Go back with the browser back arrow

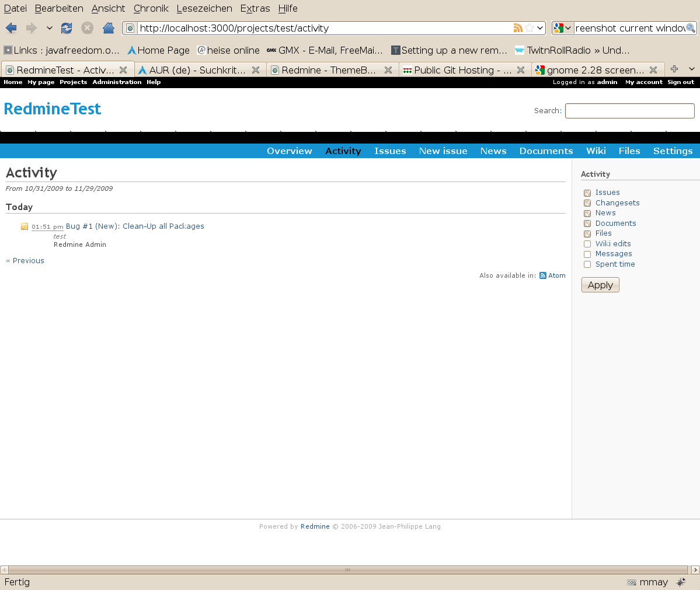tap(11, 28)
